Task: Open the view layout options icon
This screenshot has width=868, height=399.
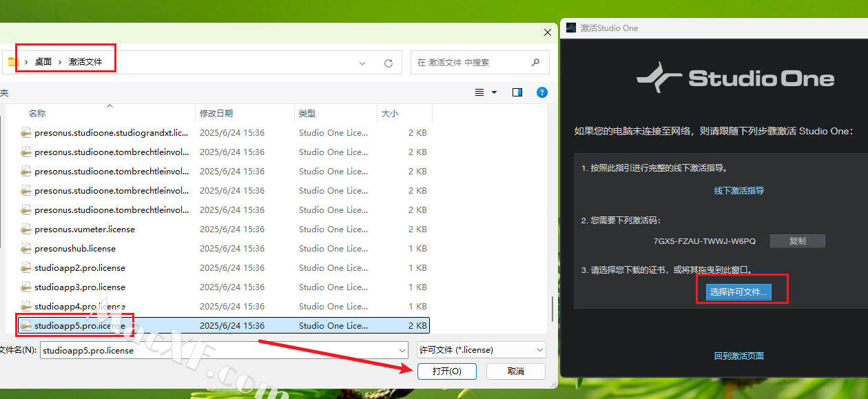Action: pos(481,92)
